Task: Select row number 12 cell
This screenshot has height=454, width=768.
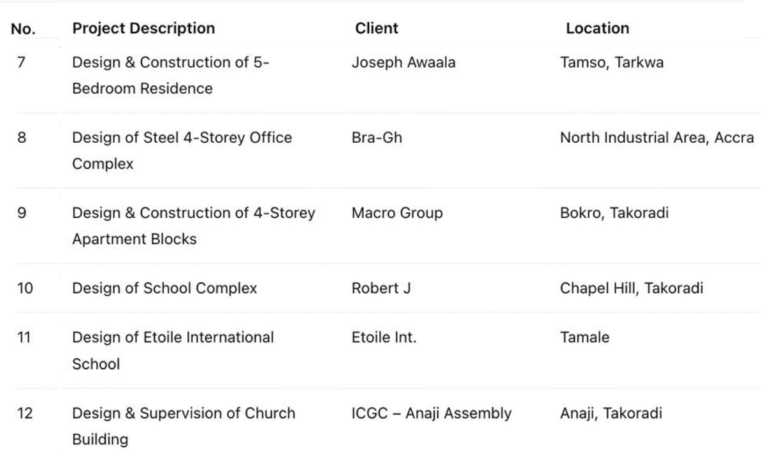Action: pos(26,413)
